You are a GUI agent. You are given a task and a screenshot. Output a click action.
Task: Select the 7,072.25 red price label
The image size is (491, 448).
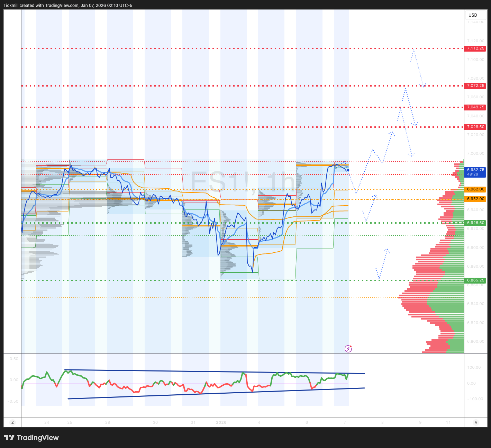(475, 86)
